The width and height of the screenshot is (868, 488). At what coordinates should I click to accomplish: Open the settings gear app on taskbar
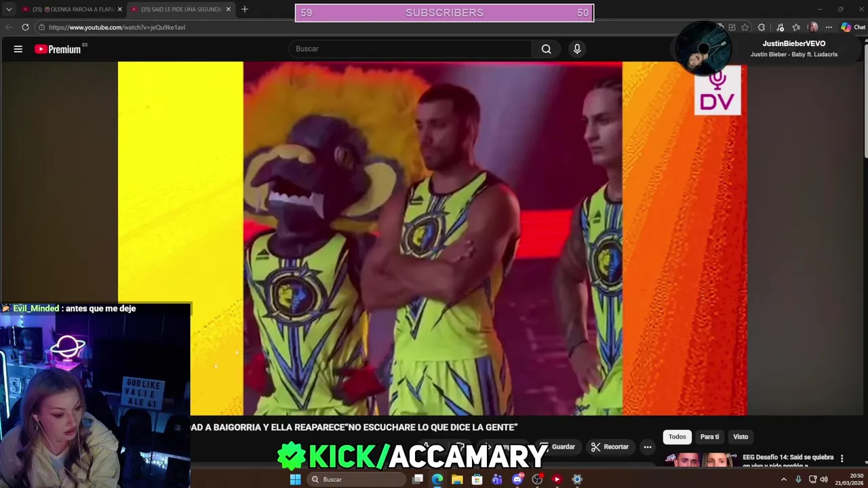(x=577, y=479)
